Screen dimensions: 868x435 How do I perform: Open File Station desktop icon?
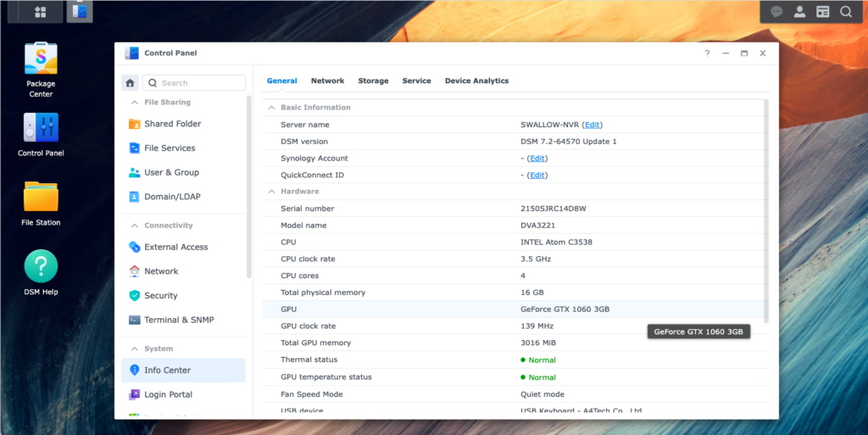click(x=41, y=197)
